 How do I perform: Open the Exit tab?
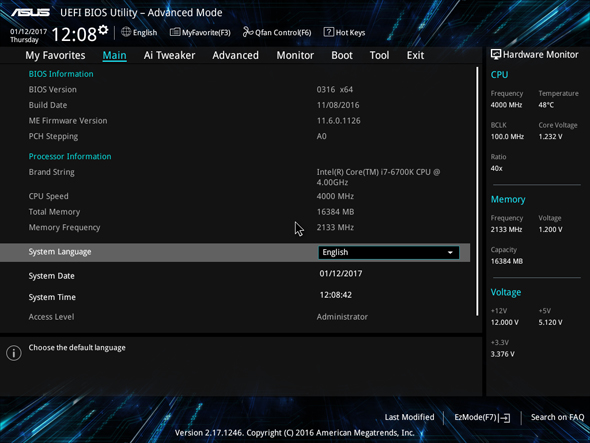point(415,55)
